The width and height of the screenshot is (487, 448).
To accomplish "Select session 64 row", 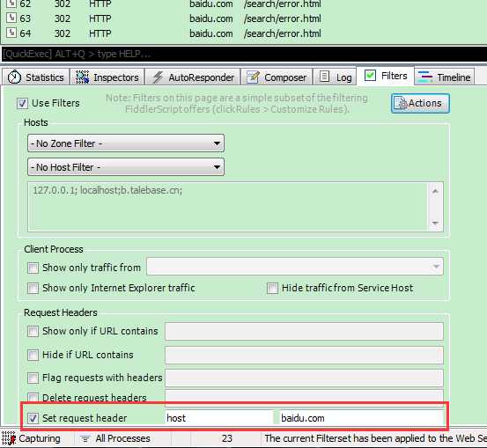I will (243, 33).
